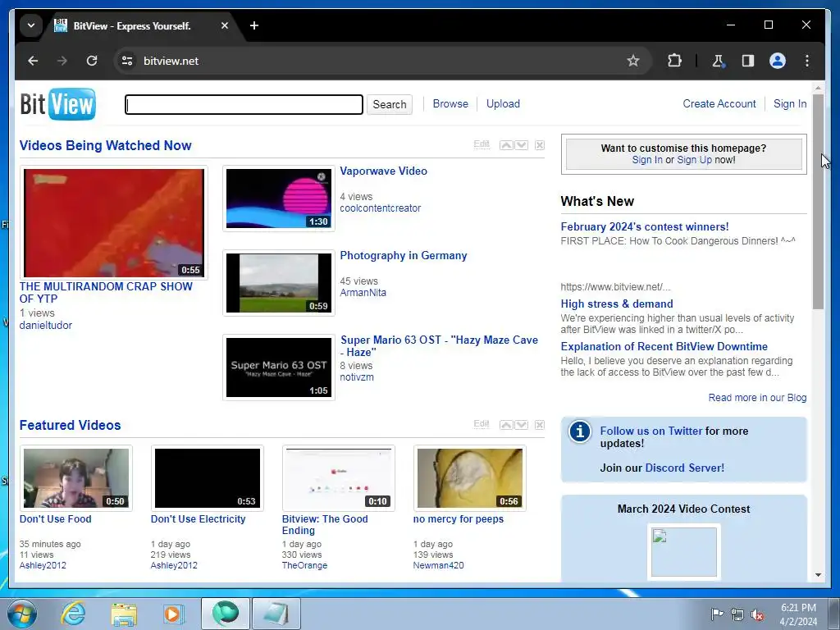
Task: Open Don't Use Food video thumbnail
Action: coord(76,478)
